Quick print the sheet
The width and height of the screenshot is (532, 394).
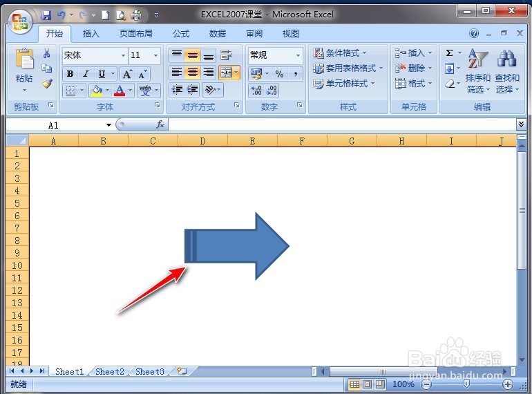click(x=136, y=15)
